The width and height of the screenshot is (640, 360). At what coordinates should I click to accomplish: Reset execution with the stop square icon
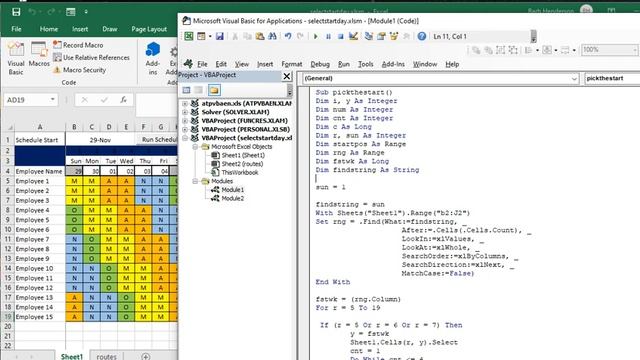point(340,36)
